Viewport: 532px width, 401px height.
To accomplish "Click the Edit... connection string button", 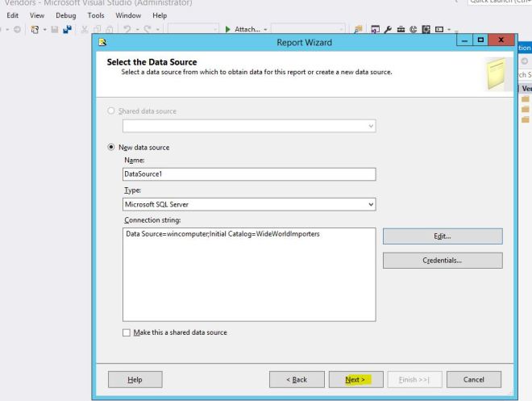I will coord(442,236).
